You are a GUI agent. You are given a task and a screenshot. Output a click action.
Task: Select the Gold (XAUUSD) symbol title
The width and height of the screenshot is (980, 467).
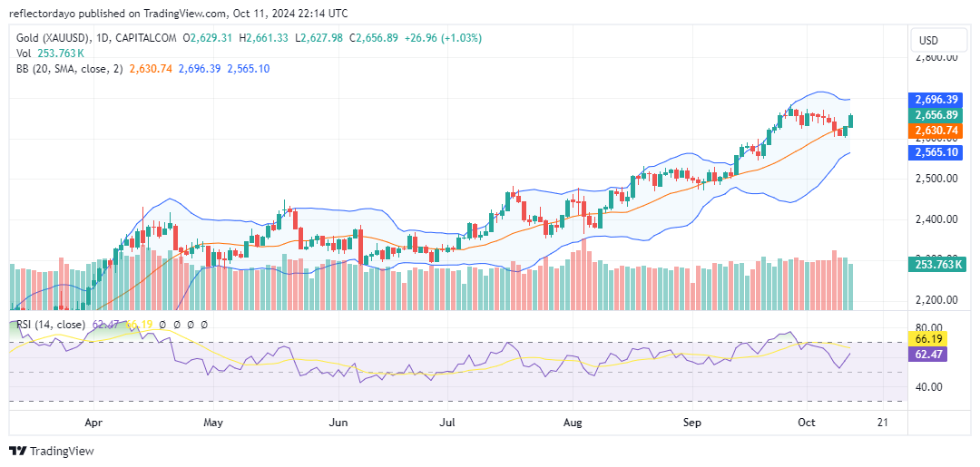(55, 38)
